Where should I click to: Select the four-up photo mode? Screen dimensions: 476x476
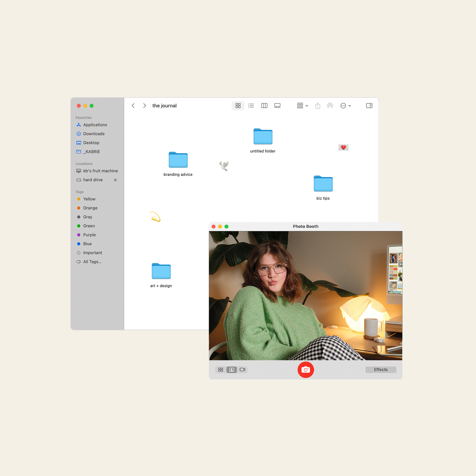[221, 370]
